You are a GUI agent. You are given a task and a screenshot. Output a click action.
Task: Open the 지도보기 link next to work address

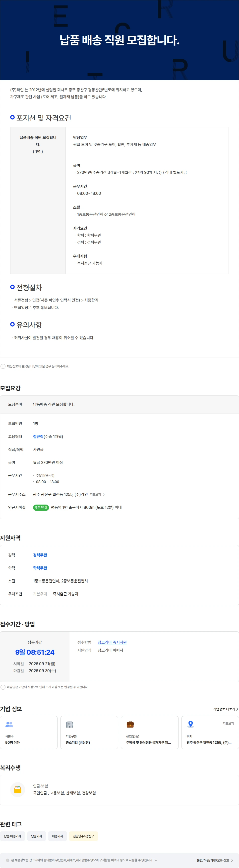[95, 495]
